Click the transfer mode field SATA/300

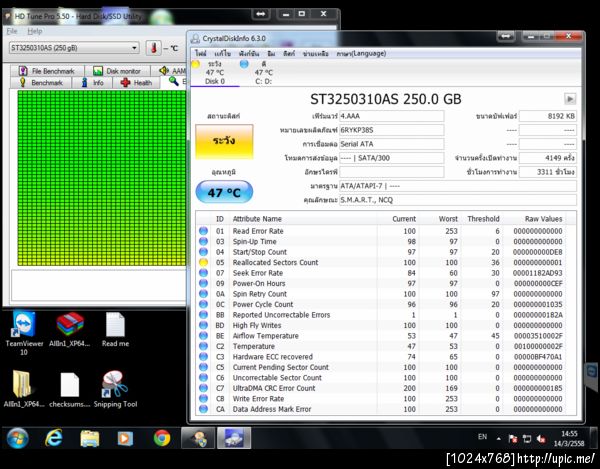coord(392,158)
